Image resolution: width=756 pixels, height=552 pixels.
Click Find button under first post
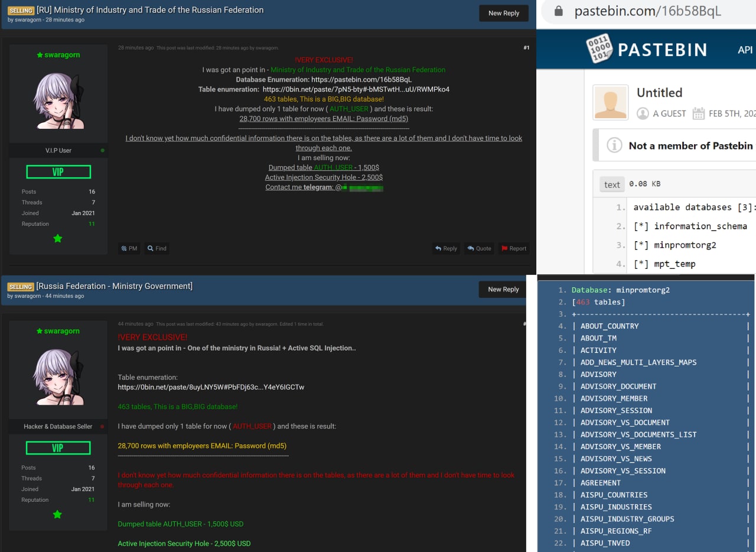tap(157, 248)
